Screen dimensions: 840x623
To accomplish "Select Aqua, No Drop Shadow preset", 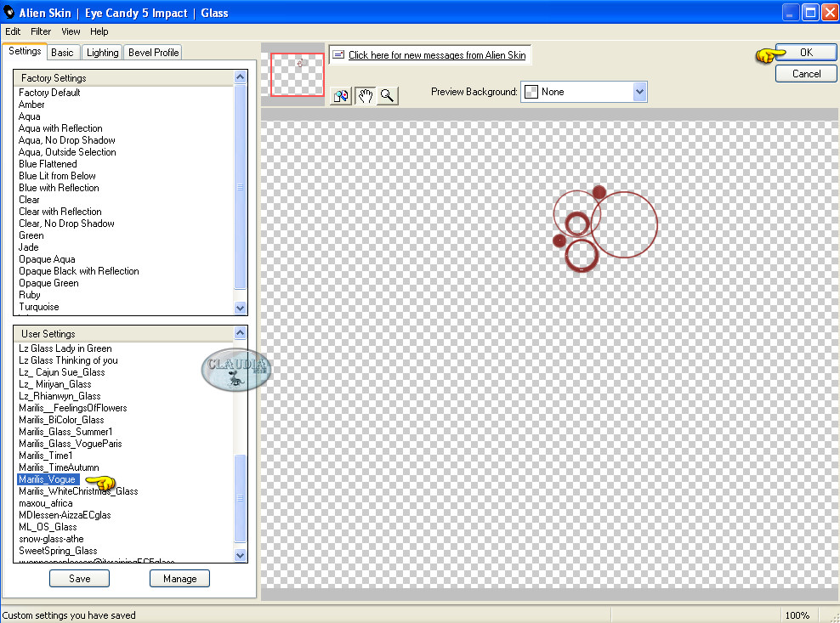I will 67,140.
